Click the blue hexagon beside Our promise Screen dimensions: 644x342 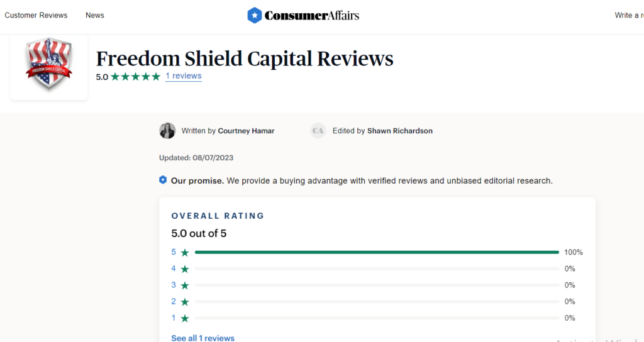click(x=163, y=180)
